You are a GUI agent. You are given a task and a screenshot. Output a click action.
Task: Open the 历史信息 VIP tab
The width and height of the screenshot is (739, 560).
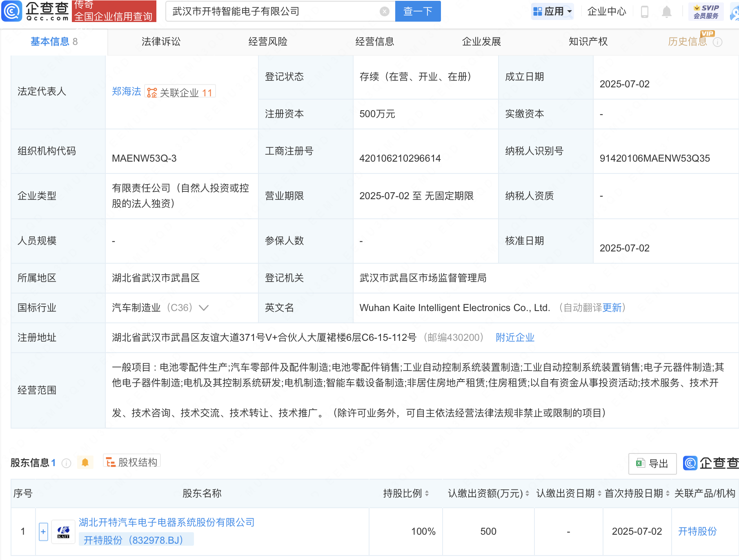click(x=687, y=42)
